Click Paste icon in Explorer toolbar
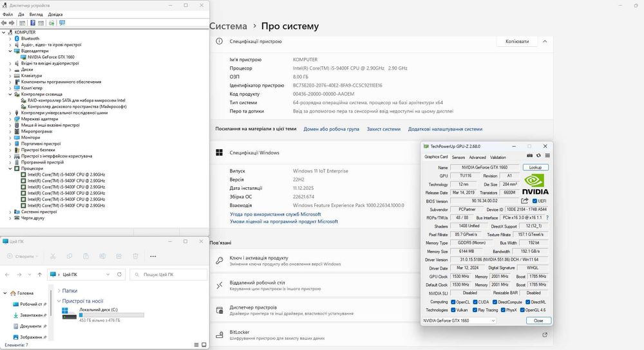This screenshot has width=644, height=350. 86,256
